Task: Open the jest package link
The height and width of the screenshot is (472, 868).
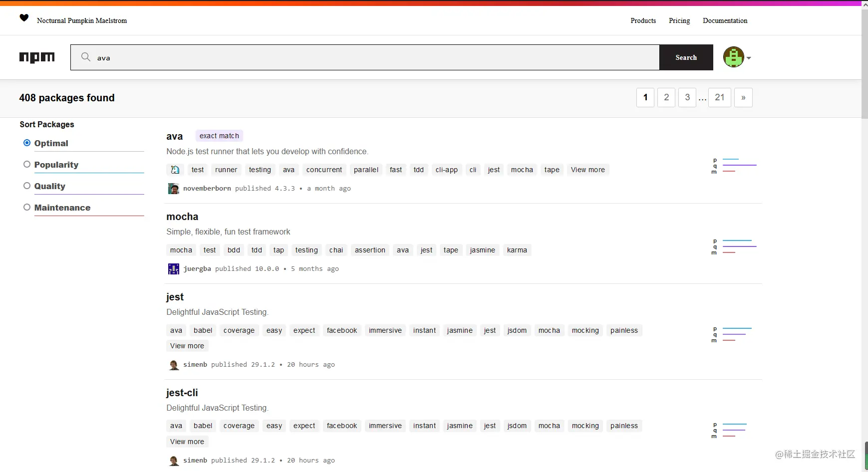Action: tap(175, 297)
